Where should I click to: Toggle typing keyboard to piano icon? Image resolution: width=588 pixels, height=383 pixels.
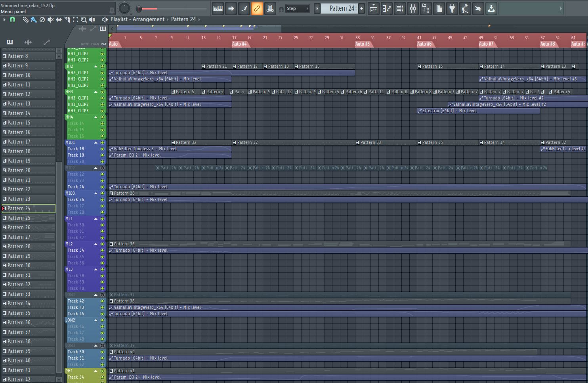pyautogui.click(x=218, y=8)
